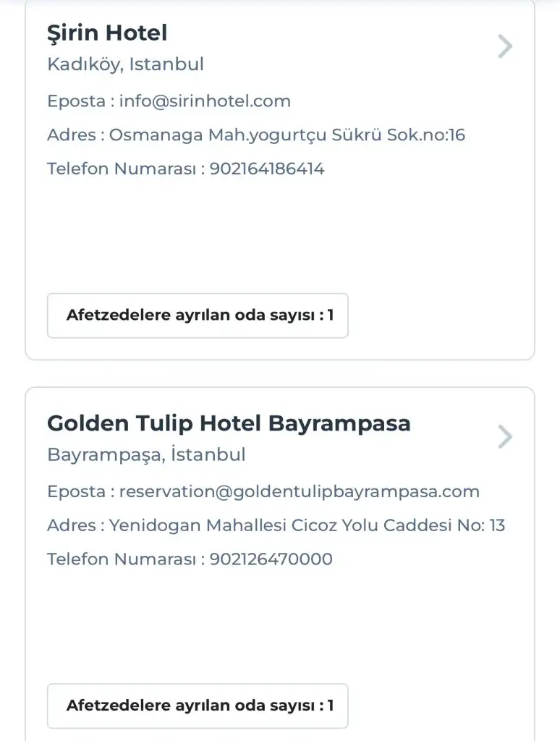Click the 'Adres' label in Golden Tulip card
The image size is (560, 741).
pyautogui.click(x=72, y=525)
